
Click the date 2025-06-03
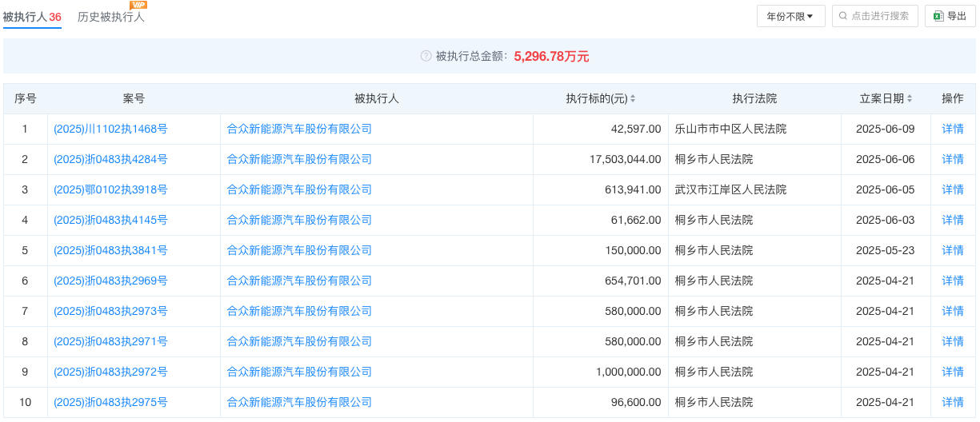tap(885, 220)
